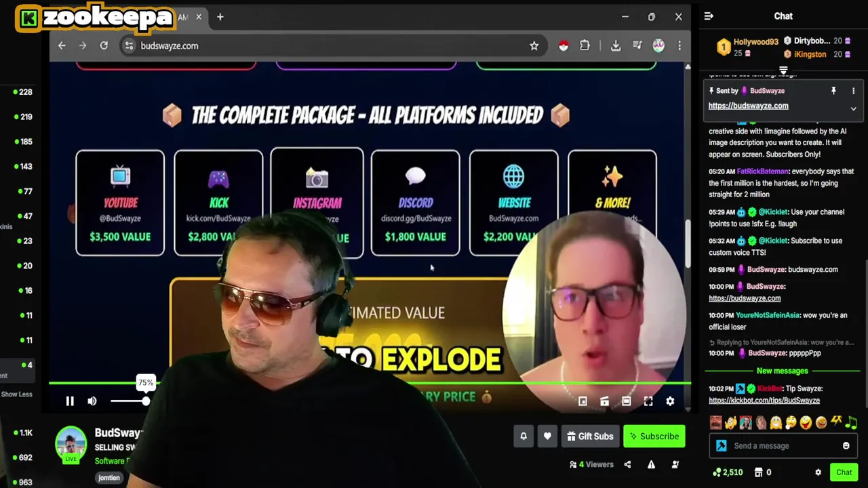The image size is (868, 488).
Task: Select the thinking face emote
Action: [x=791, y=423]
